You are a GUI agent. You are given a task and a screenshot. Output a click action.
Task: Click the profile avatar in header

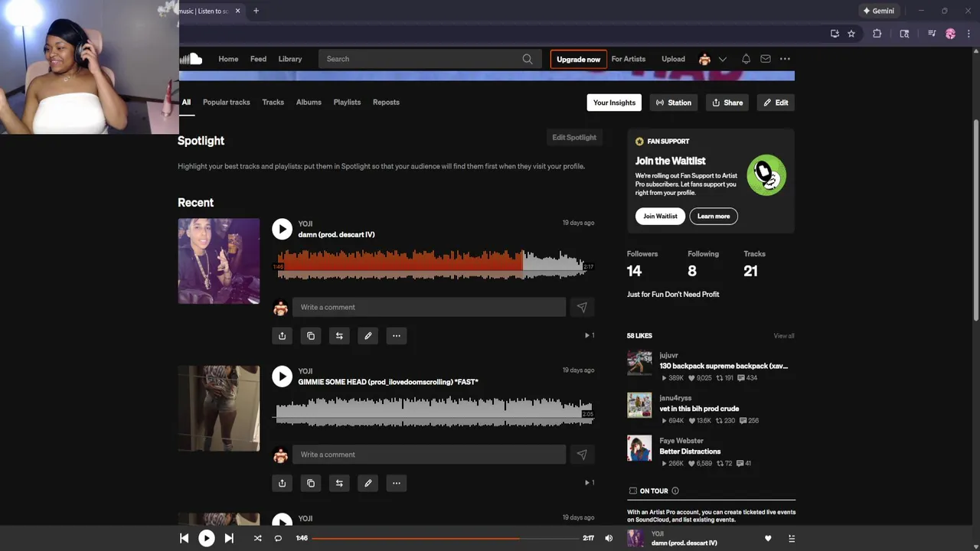[x=704, y=59]
